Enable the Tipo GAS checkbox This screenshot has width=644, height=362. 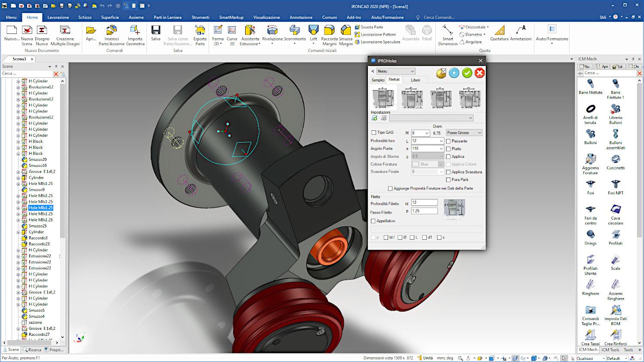click(x=374, y=133)
